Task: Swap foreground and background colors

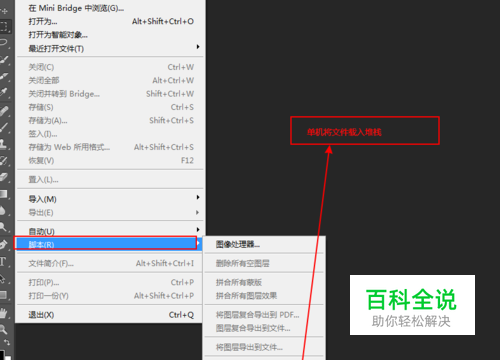Action: (x=7, y=342)
